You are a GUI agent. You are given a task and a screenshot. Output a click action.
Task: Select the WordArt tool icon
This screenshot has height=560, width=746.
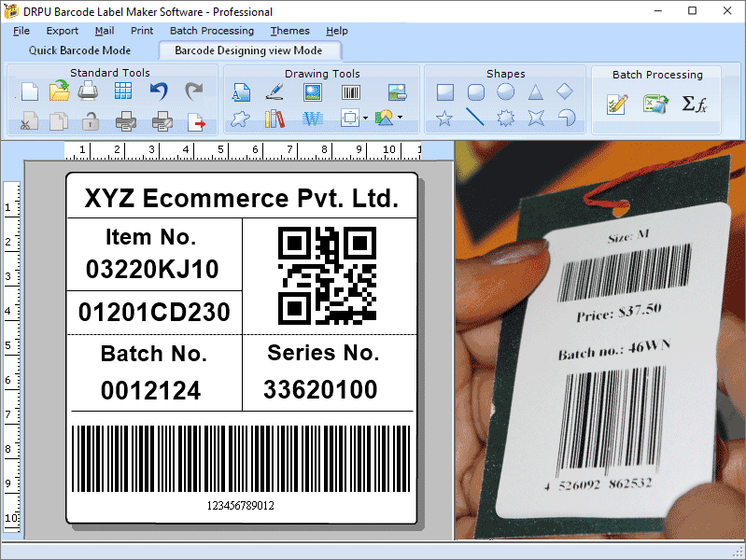pyautogui.click(x=313, y=119)
